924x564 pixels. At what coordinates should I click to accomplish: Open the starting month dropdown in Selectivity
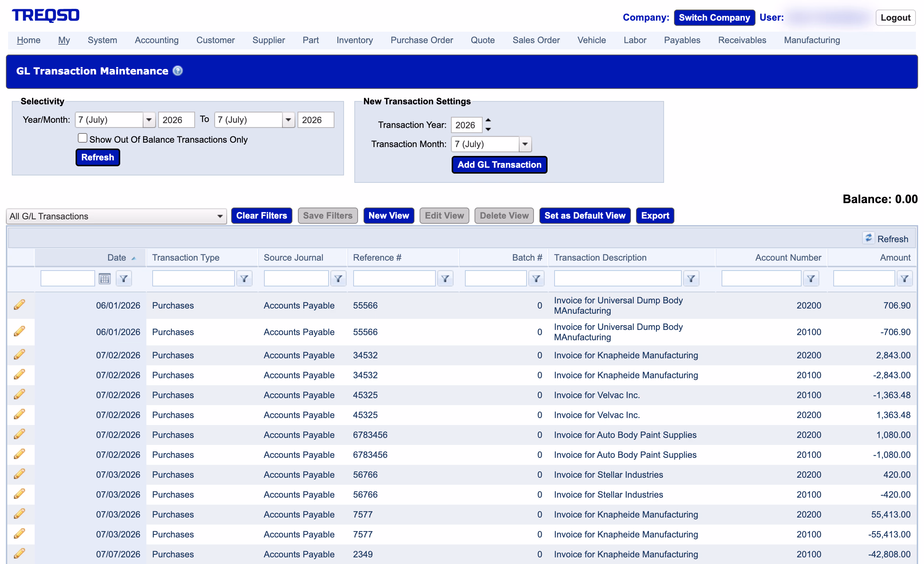[149, 120]
